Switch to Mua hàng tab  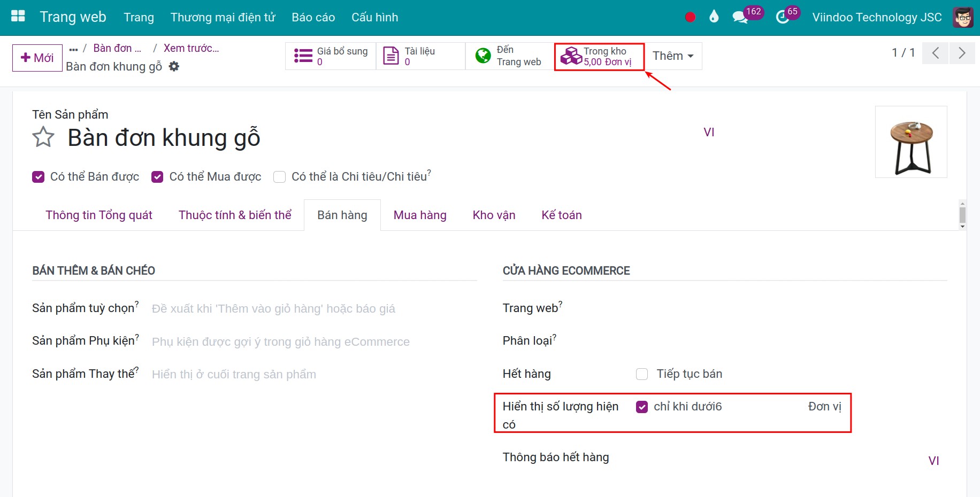click(x=420, y=215)
